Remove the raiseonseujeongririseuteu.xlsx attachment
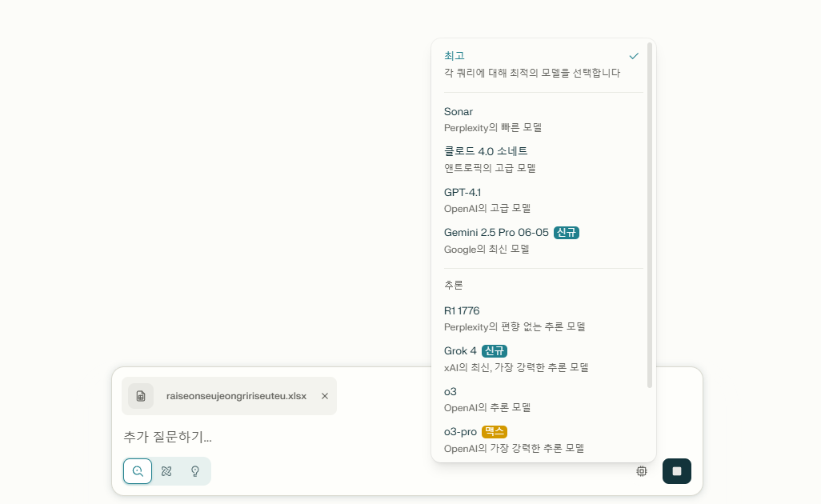Screen dimensions: 821x504 point(325,396)
